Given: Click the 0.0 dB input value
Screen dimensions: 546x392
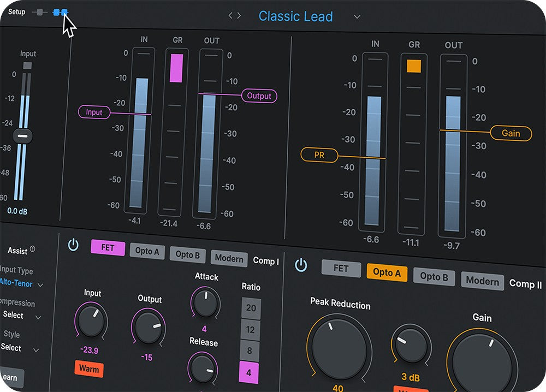Looking at the screenshot, I should tap(17, 211).
